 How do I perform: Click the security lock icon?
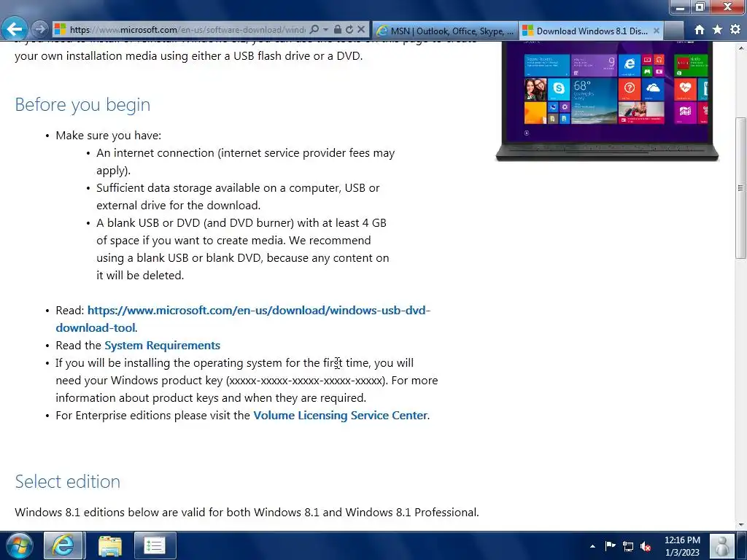[337, 29]
